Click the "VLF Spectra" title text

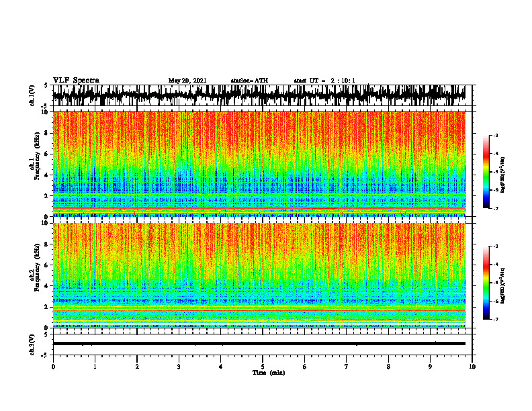[76, 81]
